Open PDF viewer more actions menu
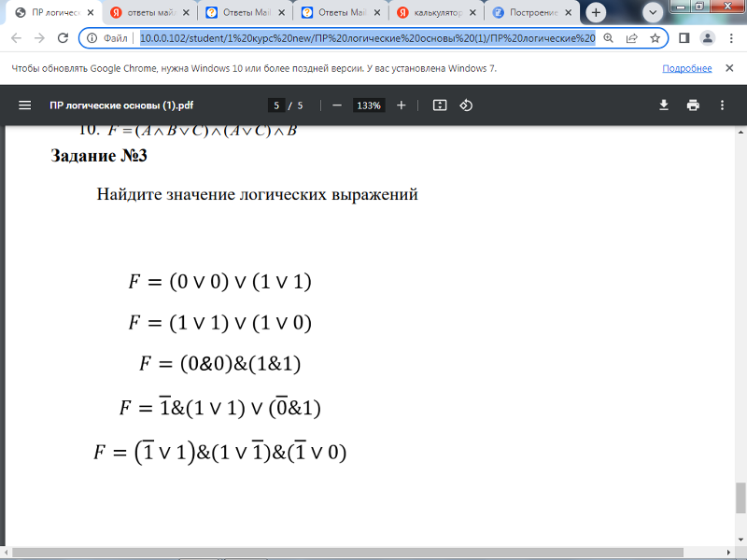 (x=721, y=105)
